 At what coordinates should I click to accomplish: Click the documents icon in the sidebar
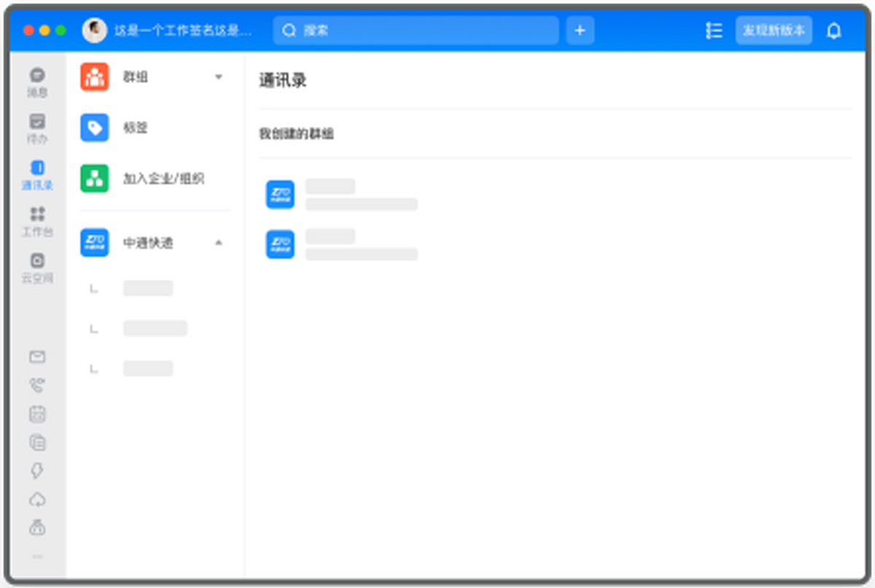pos(37,442)
